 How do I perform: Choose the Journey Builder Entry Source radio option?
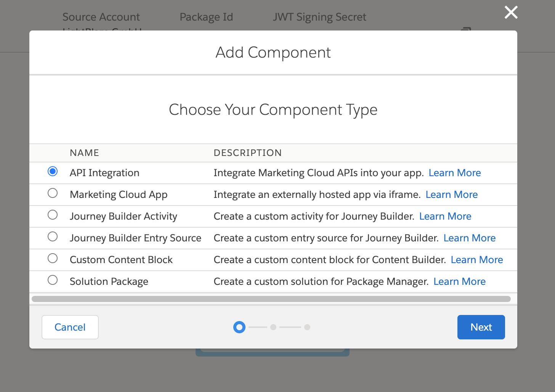tap(53, 236)
